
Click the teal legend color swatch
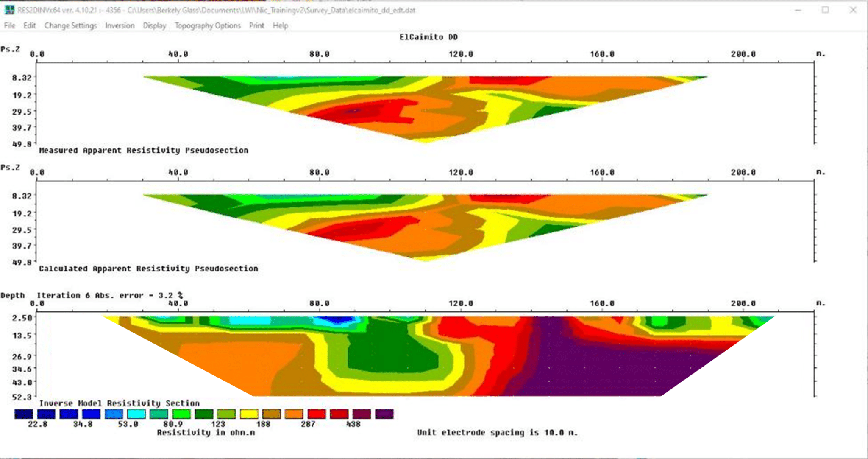[x=159, y=414]
